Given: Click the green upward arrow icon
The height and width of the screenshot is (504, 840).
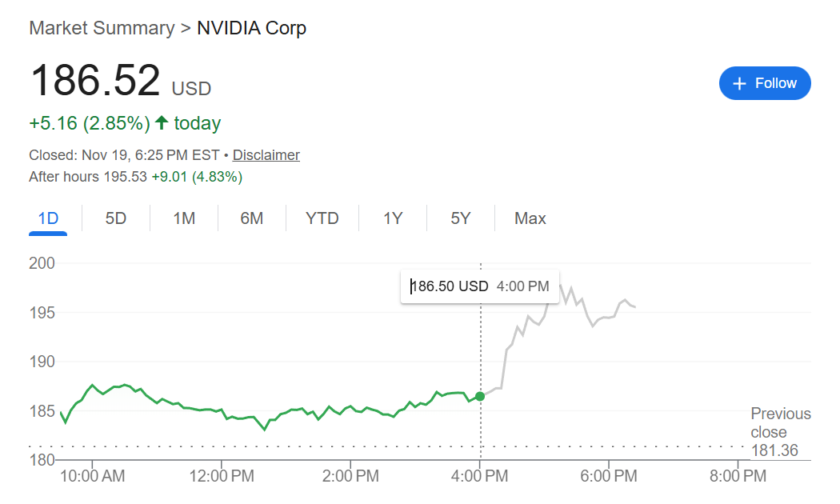Looking at the screenshot, I should click(x=162, y=122).
